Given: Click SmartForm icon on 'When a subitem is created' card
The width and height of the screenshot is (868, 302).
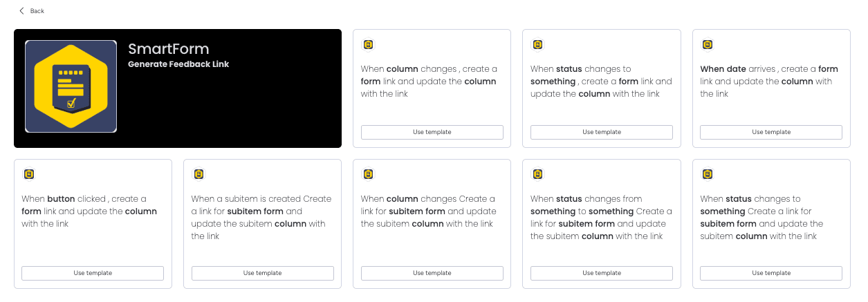Looking at the screenshot, I should coord(199,174).
